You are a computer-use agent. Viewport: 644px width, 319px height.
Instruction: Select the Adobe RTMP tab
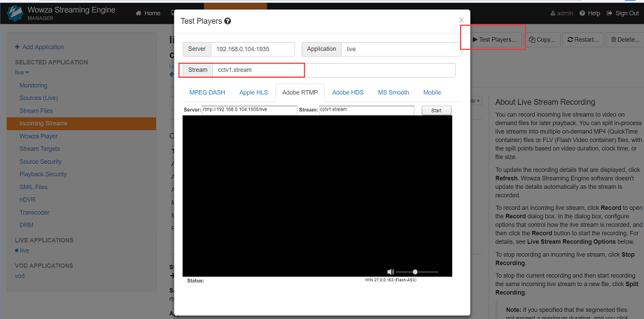pos(300,92)
